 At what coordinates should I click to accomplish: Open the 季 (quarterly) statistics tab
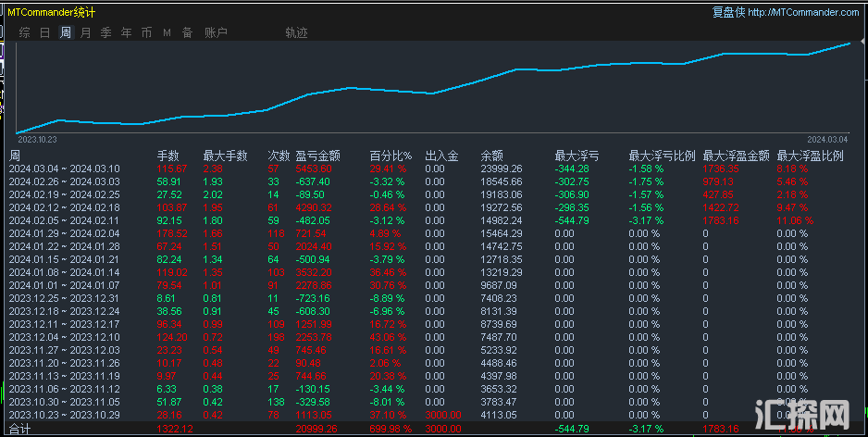pyautogui.click(x=106, y=32)
